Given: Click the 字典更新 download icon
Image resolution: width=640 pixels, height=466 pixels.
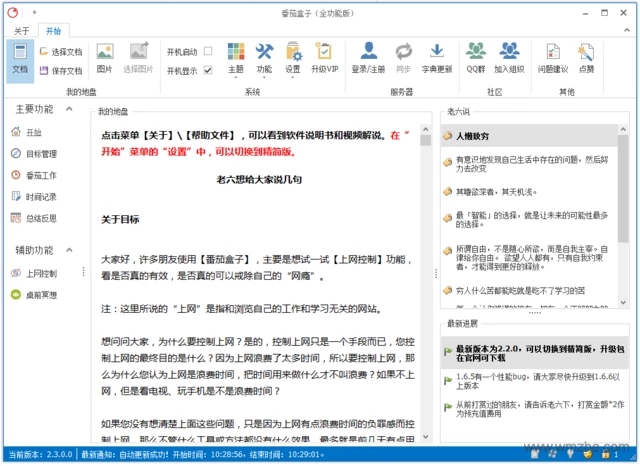Looking at the screenshot, I should [437, 58].
